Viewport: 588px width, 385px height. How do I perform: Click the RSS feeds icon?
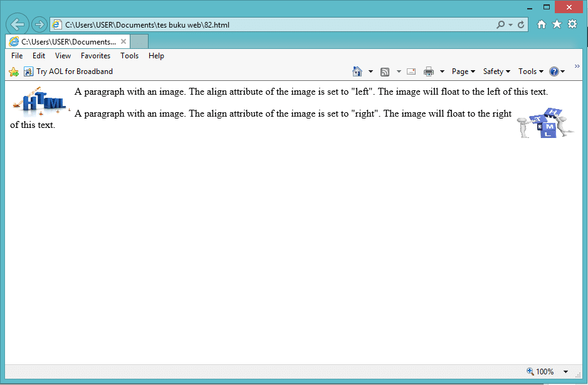coord(385,71)
